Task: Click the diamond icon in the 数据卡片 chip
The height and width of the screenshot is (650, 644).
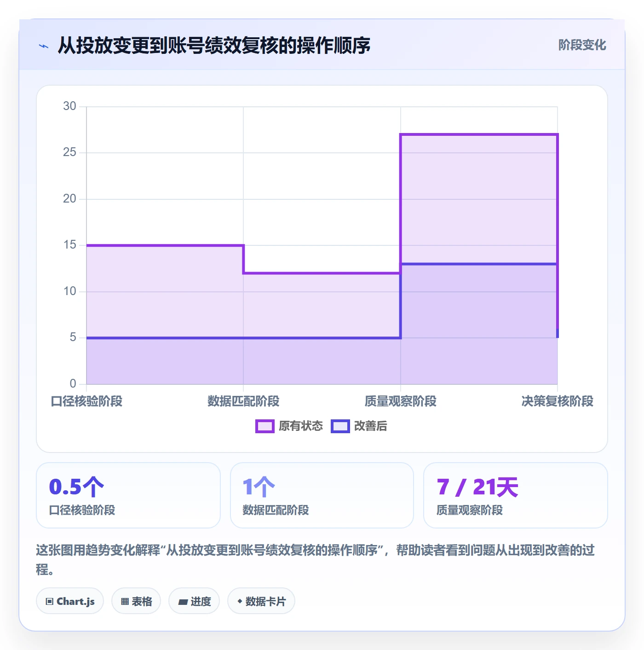Action: [240, 601]
